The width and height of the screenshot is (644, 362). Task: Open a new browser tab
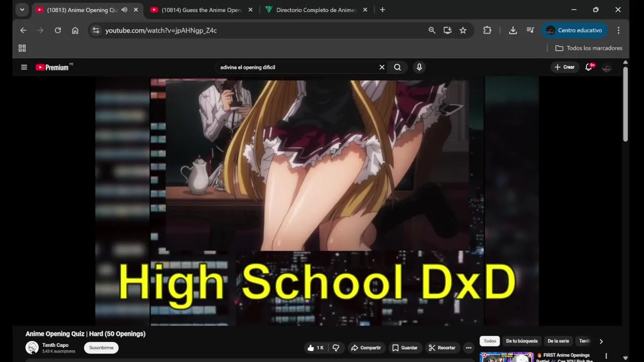382,10
